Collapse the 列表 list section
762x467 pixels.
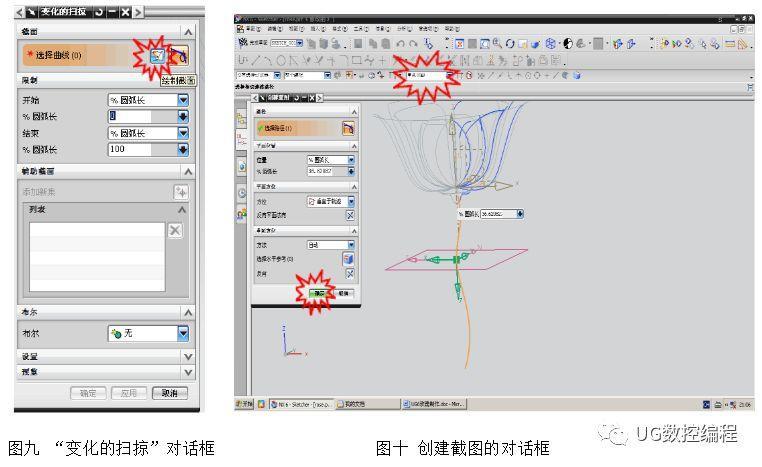(182, 209)
